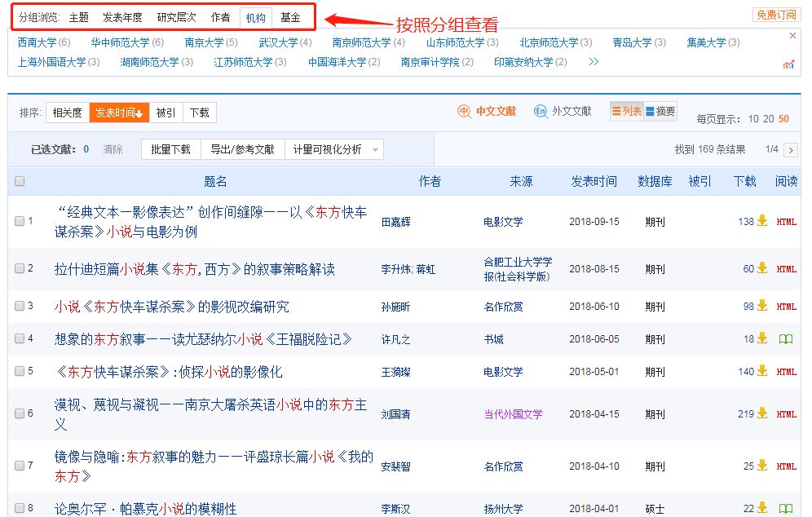Switch to abstract view (摘要)
The width and height of the screenshot is (812, 517).
pos(660,112)
